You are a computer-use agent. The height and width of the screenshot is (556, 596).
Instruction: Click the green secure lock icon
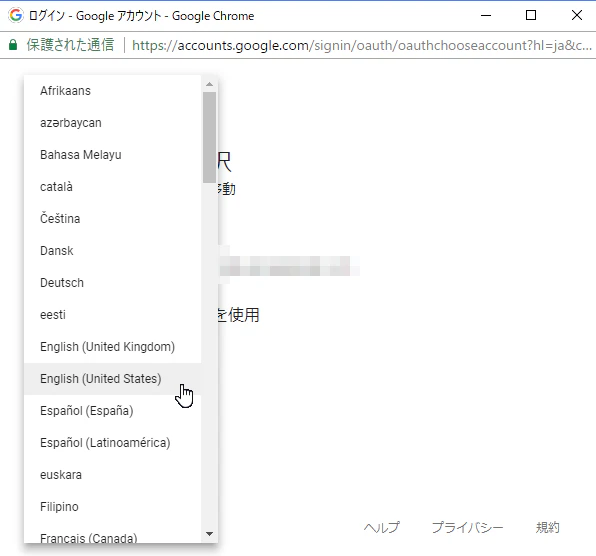coord(13,45)
